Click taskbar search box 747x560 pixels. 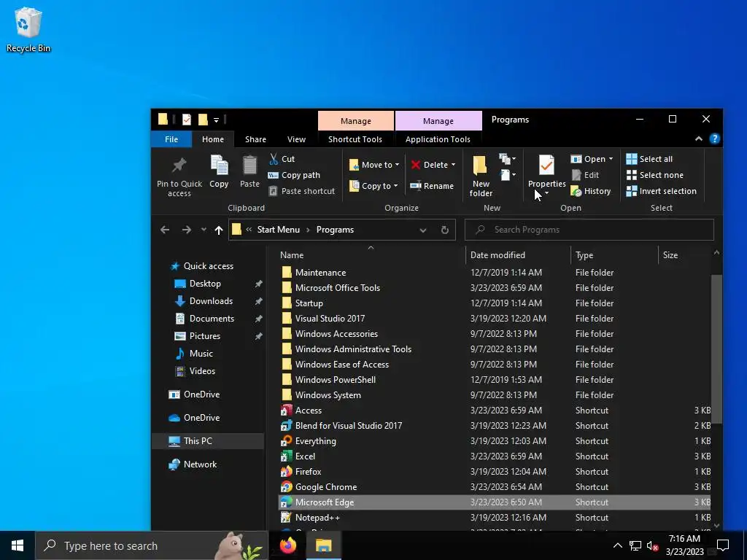click(x=152, y=545)
